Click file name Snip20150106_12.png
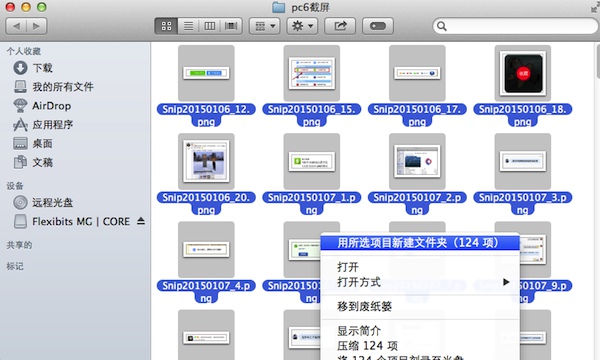The height and width of the screenshot is (360, 600). [206, 115]
